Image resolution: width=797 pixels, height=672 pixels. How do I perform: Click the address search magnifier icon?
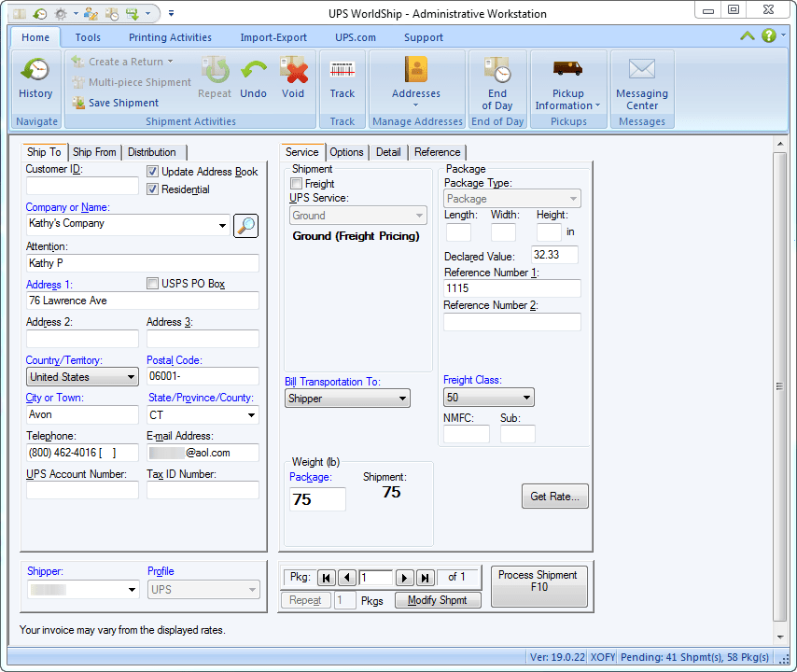[x=246, y=225]
